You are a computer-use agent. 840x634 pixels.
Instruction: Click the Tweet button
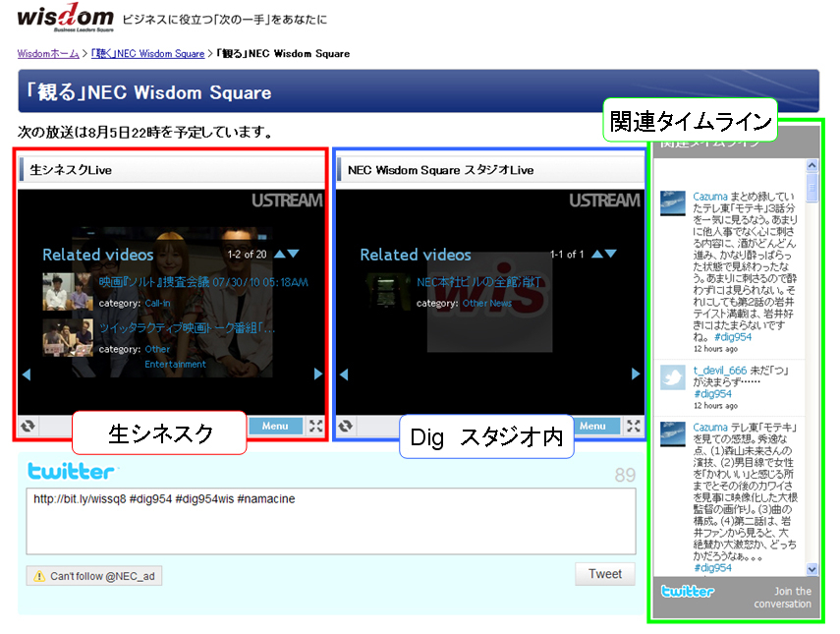point(605,574)
